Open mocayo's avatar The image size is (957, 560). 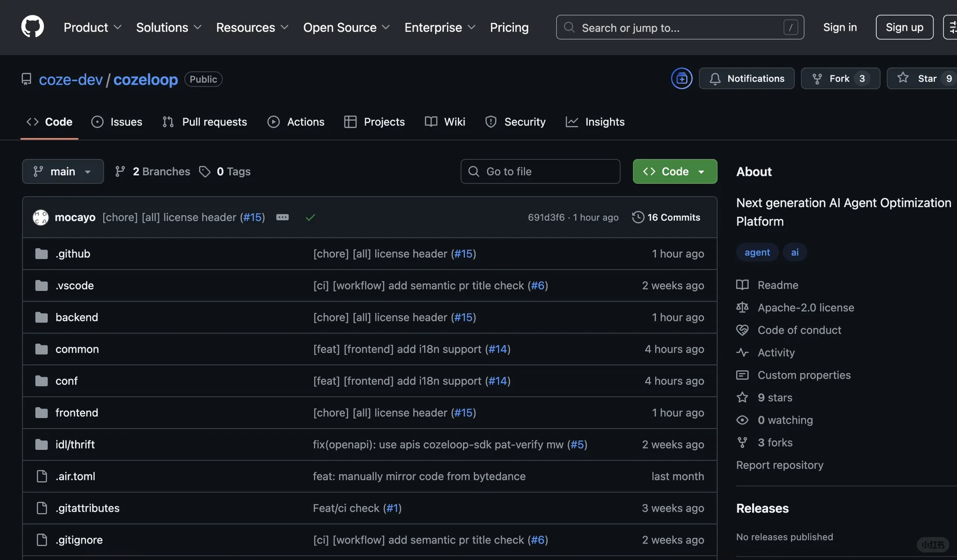click(40, 217)
